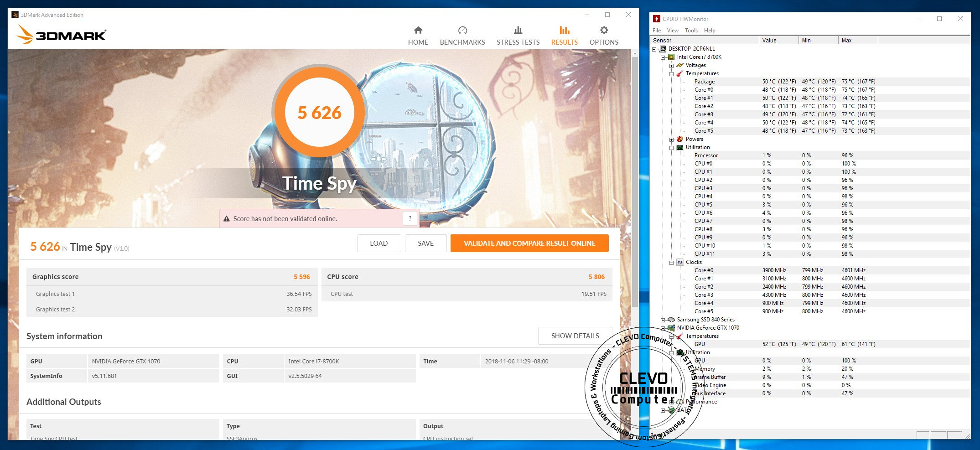Switch to Benchmarks tab in 3DMark

click(x=462, y=36)
